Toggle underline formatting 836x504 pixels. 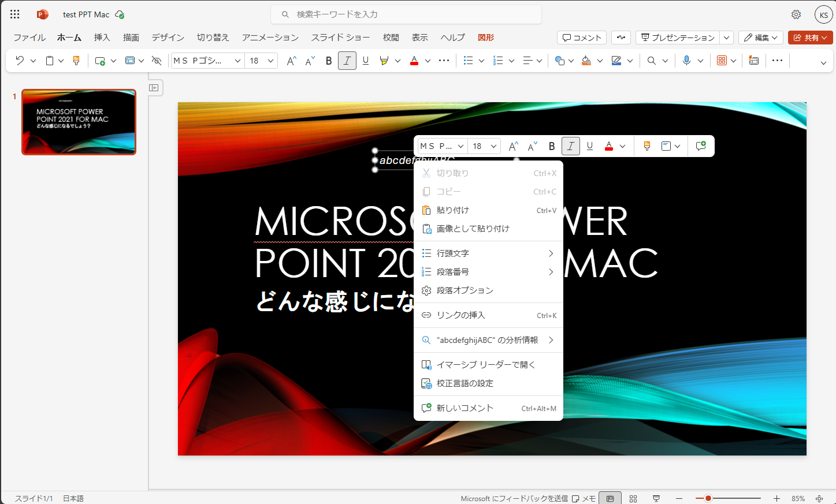click(x=366, y=60)
